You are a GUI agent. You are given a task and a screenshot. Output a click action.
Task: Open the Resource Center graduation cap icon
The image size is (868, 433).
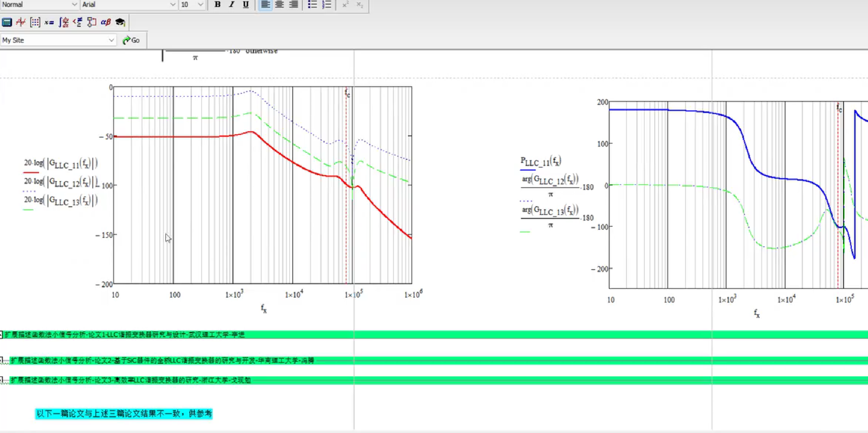pos(120,22)
